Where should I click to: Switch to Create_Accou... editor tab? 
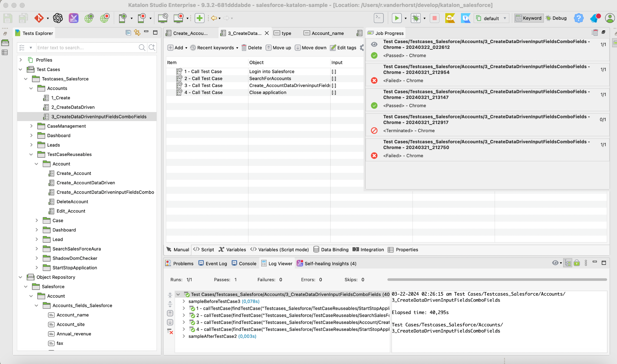pyautogui.click(x=190, y=33)
